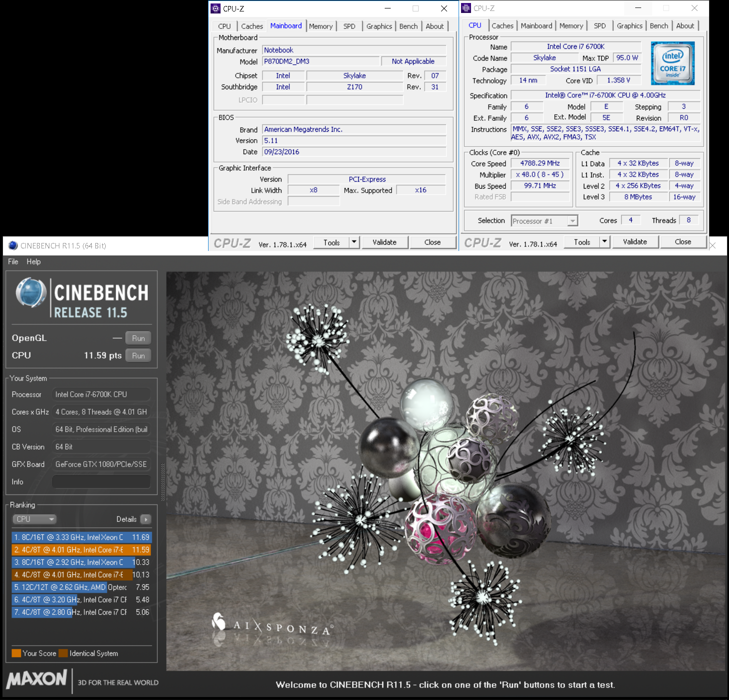Screen dimensions: 729x700
Task: Click the Intel Core i7 logo badge
Action: 673,63
